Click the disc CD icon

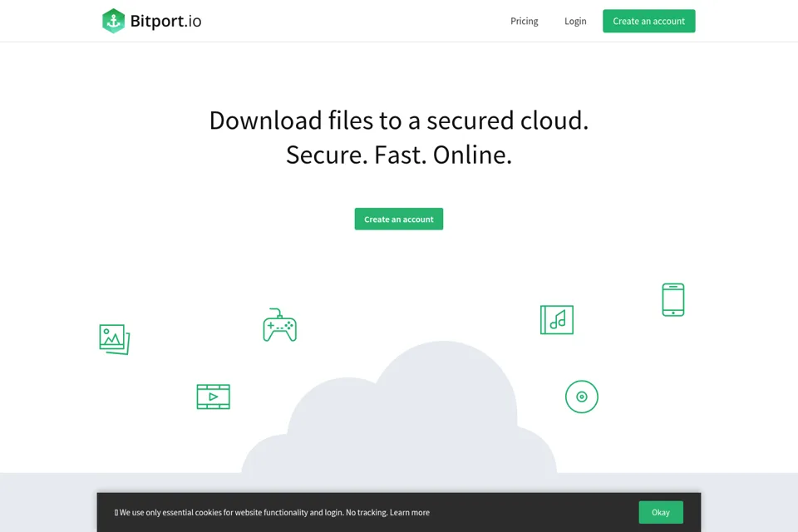(582, 397)
